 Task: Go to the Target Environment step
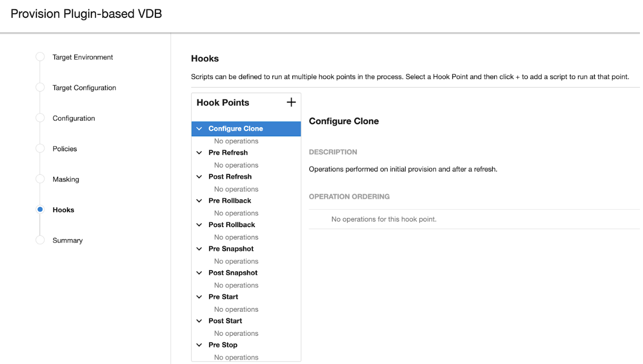click(83, 57)
